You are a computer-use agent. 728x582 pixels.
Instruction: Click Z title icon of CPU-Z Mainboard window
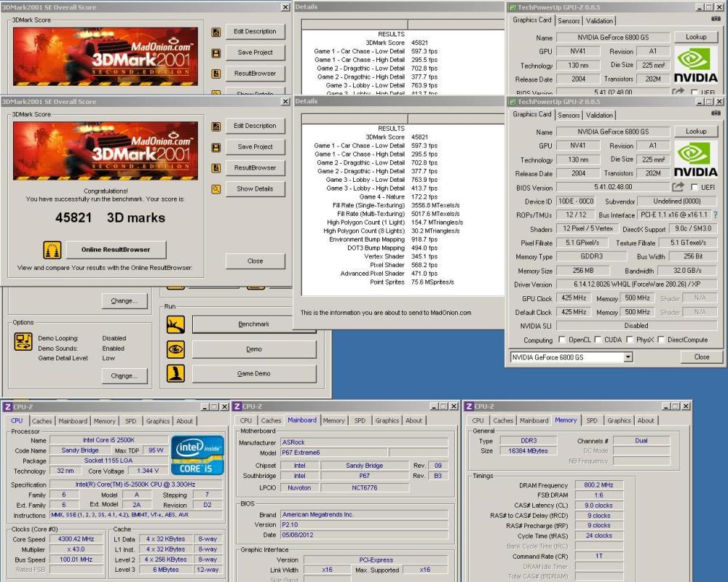coord(237,407)
